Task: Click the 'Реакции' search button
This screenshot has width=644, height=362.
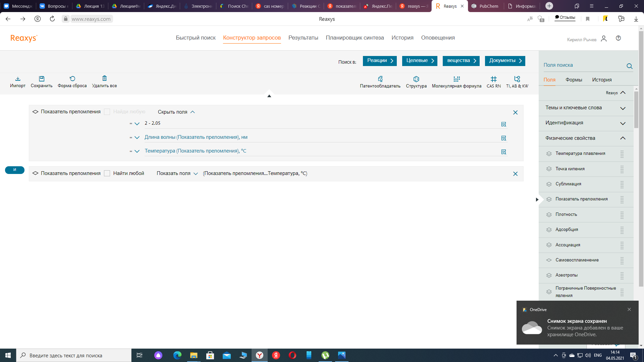Action: coord(380,61)
